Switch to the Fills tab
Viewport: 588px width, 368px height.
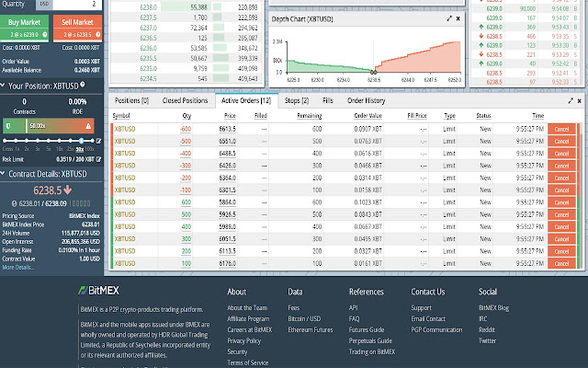[x=328, y=100]
